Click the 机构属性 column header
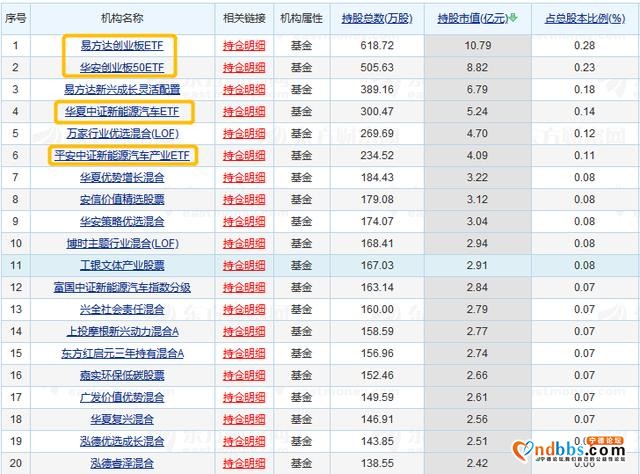This screenshot has height=474, width=640. coord(301,18)
